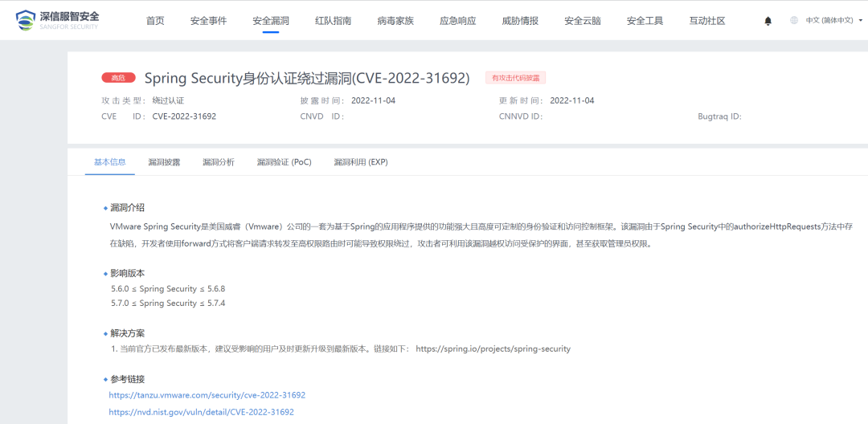Click the 有攻击代码披露 tag

(x=516, y=78)
